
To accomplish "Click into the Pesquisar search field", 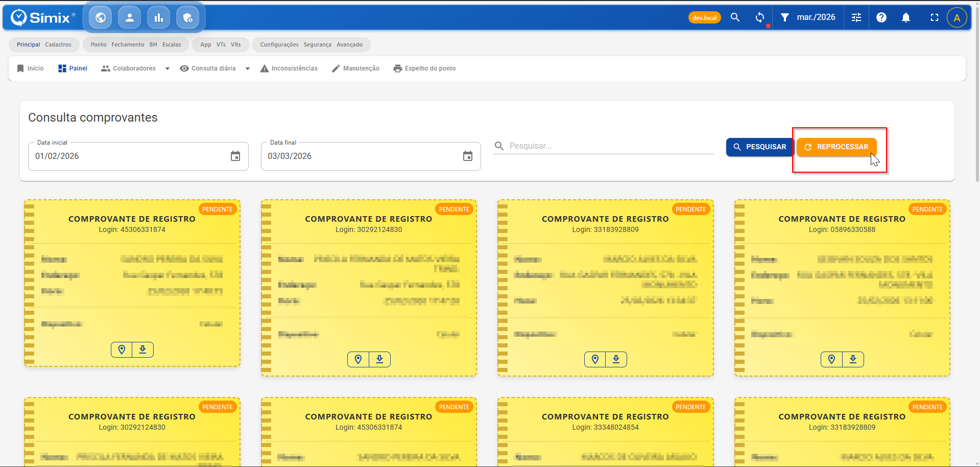I will 604,146.
